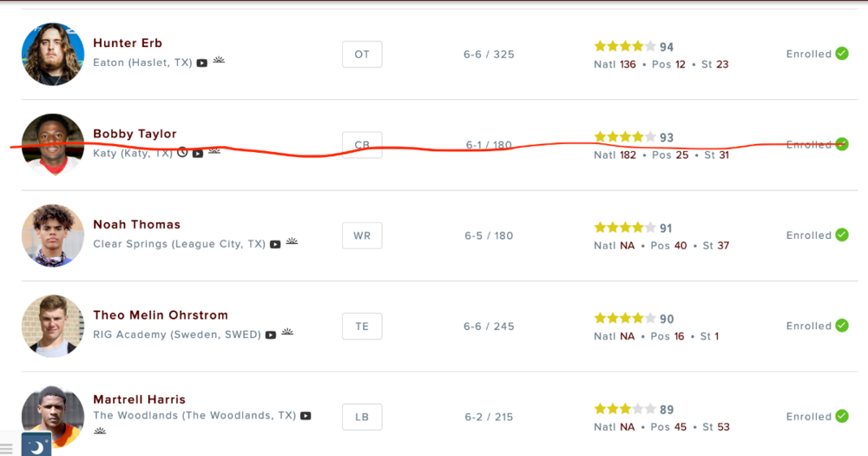Click Noah Thomas's green Enrolled checkmark
The width and height of the screenshot is (868, 456).
point(842,235)
